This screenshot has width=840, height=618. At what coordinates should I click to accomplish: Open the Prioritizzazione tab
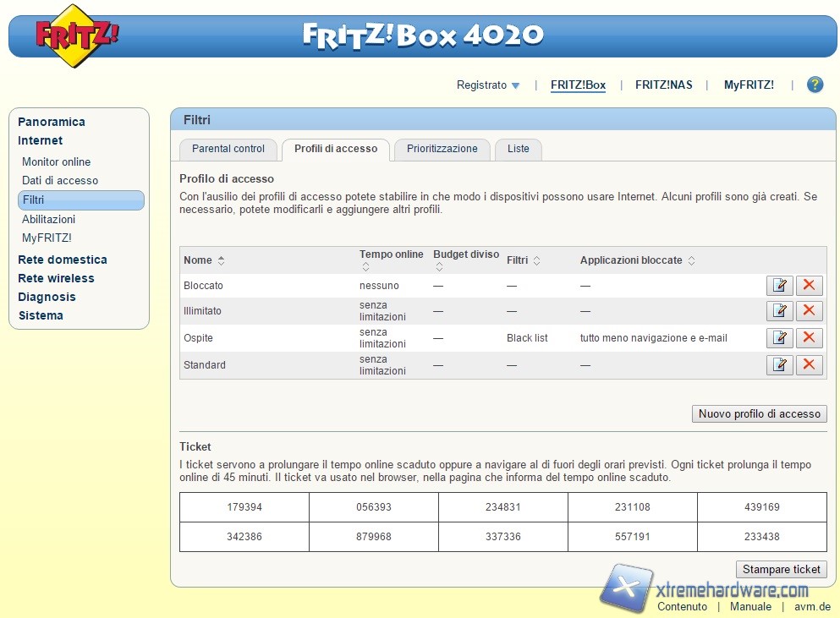442,149
